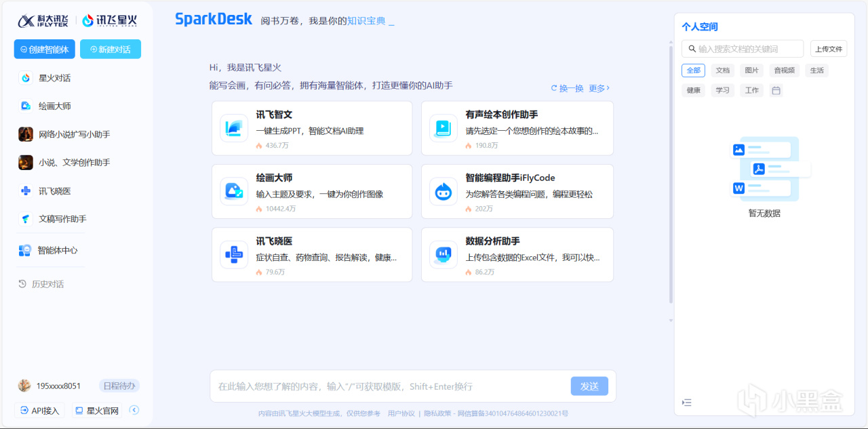868x429 pixels.
Task: Select the 音视频 filter tab
Action: click(785, 70)
